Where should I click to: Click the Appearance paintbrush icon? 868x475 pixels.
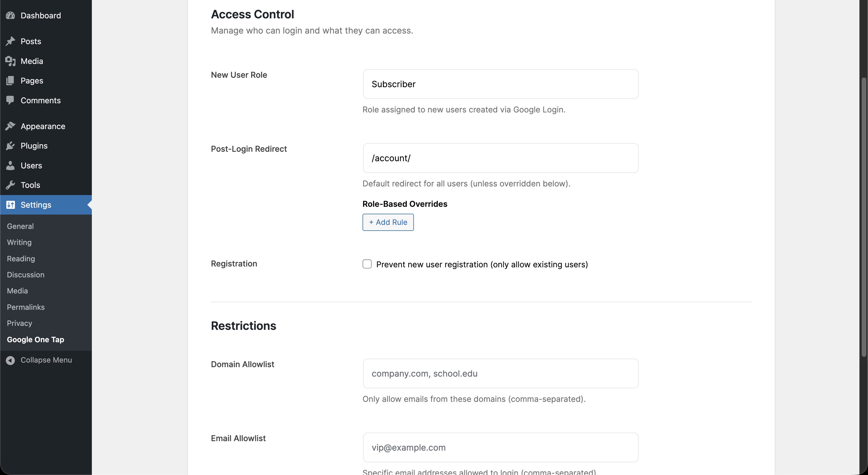10,126
